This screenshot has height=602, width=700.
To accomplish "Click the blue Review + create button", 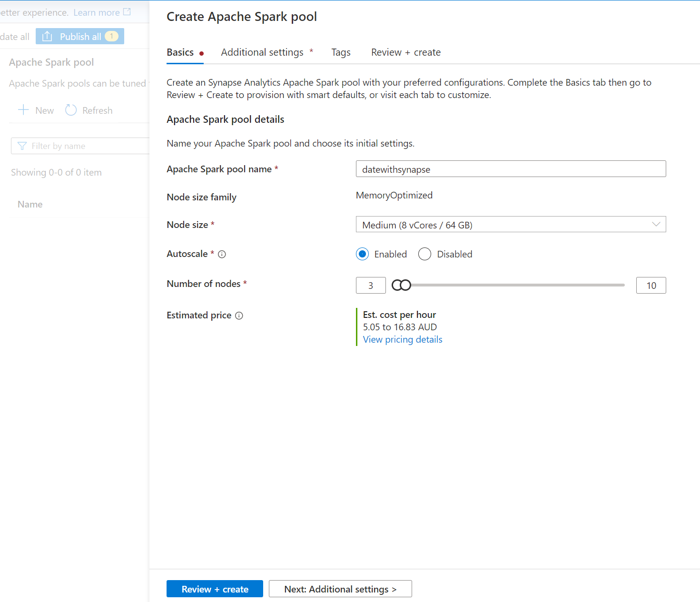I will coord(215,589).
